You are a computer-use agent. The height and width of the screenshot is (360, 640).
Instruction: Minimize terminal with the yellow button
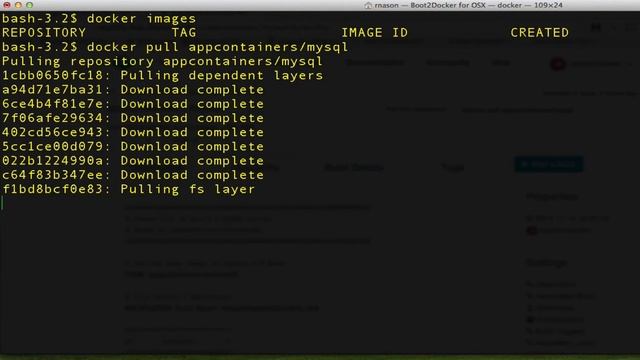pyautogui.click(x=18, y=5)
